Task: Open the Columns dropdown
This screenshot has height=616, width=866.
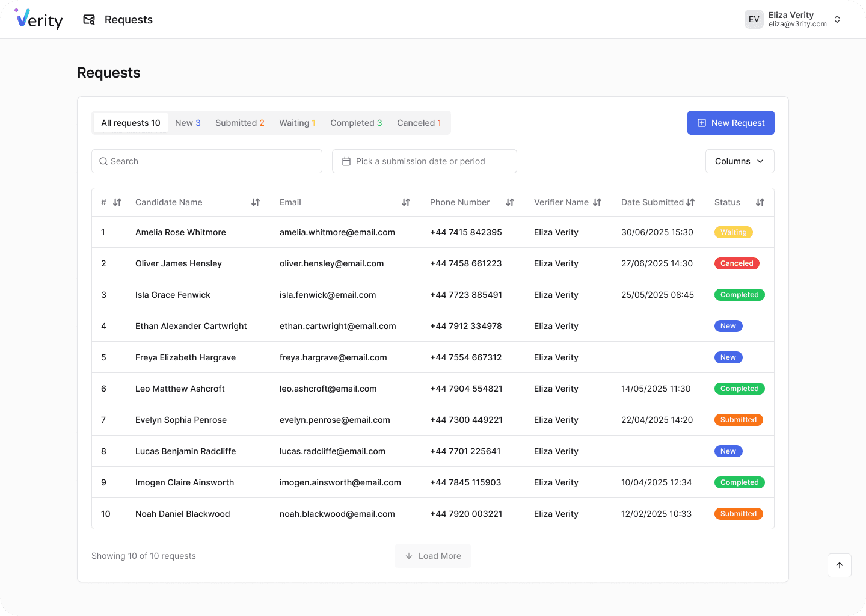Action: pos(739,161)
